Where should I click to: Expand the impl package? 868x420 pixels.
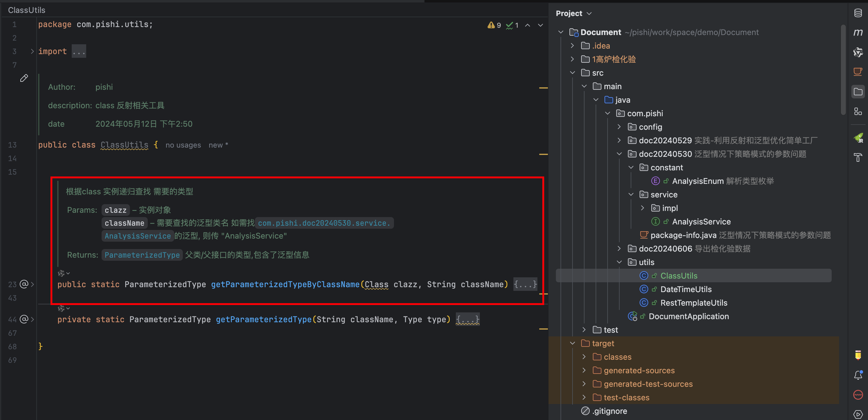tap(642, 208)
